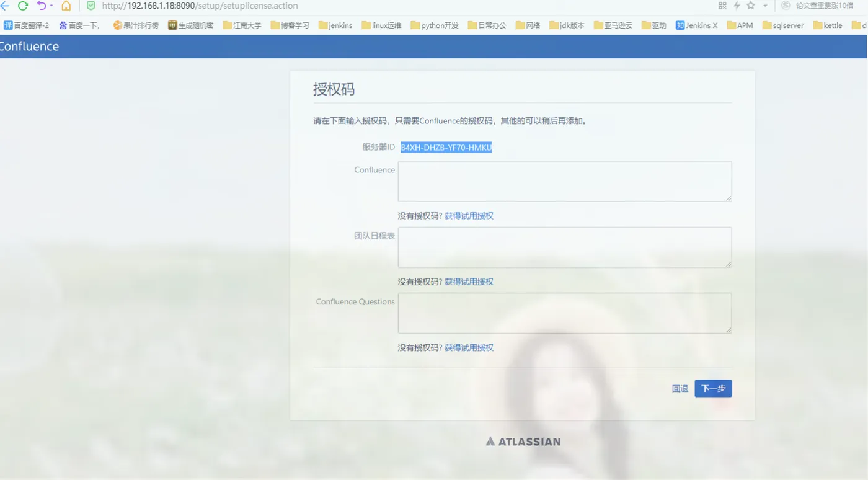Open the 网络 bookmark folder
868x480 pixels.
click(528, 25)
